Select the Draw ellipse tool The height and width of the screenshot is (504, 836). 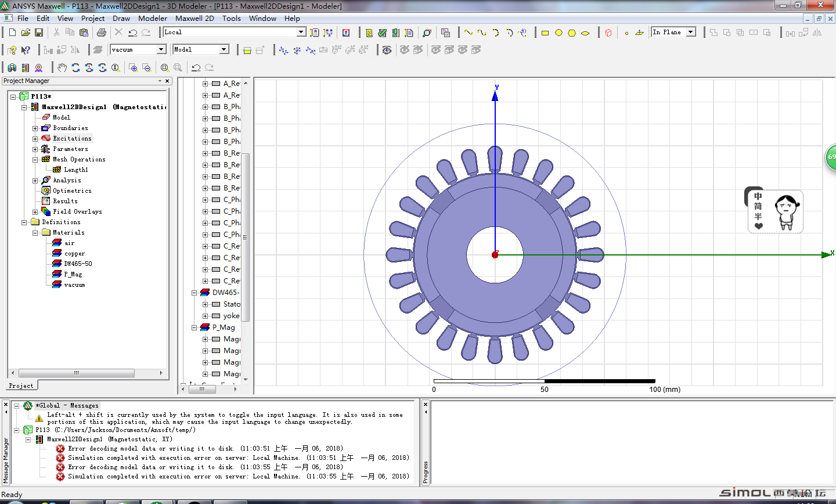pos(585,33)
